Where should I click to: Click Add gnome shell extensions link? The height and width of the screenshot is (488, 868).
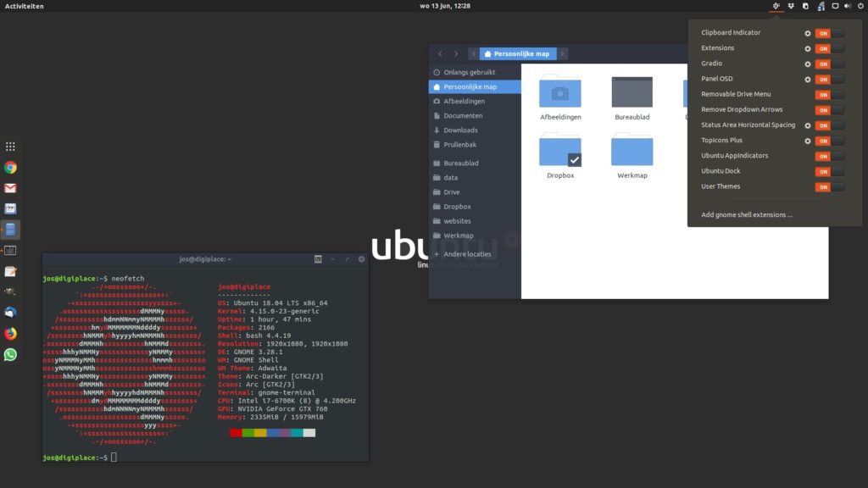pos(746,214)
